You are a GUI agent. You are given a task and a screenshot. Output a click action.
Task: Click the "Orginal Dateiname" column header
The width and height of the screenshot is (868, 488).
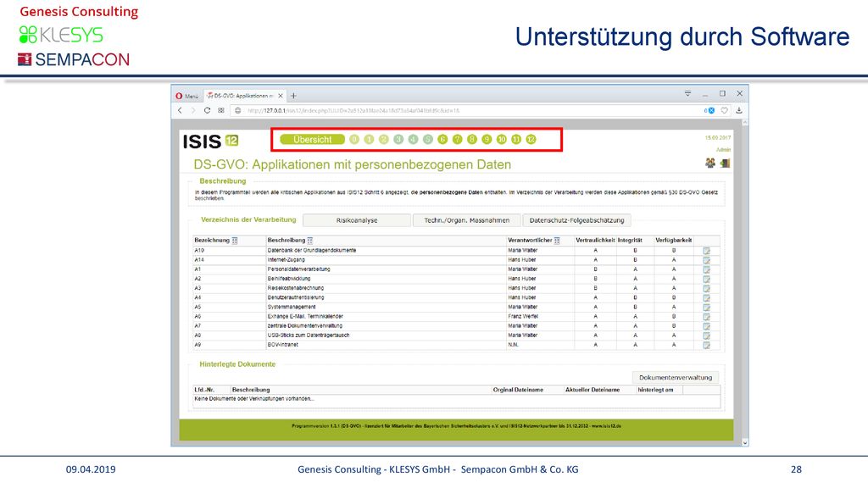click(518, 390)
